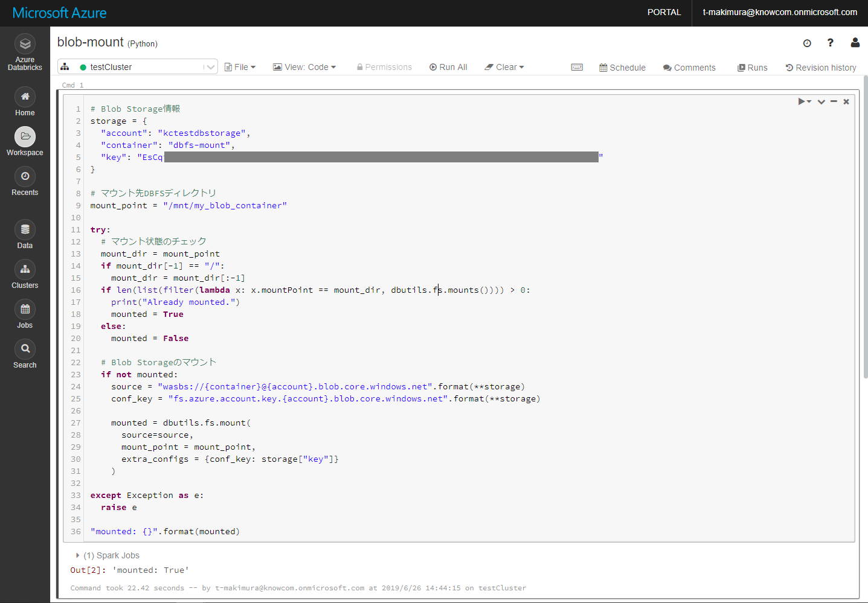
Task: Select the Home icon in the sidebar
Action: (25, 101)
